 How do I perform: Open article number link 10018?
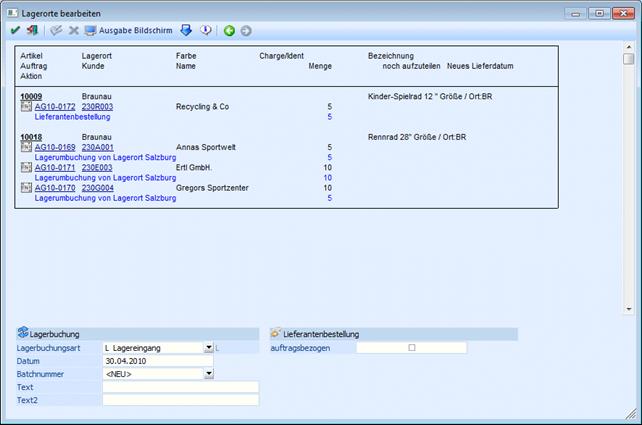pos(32,136)
